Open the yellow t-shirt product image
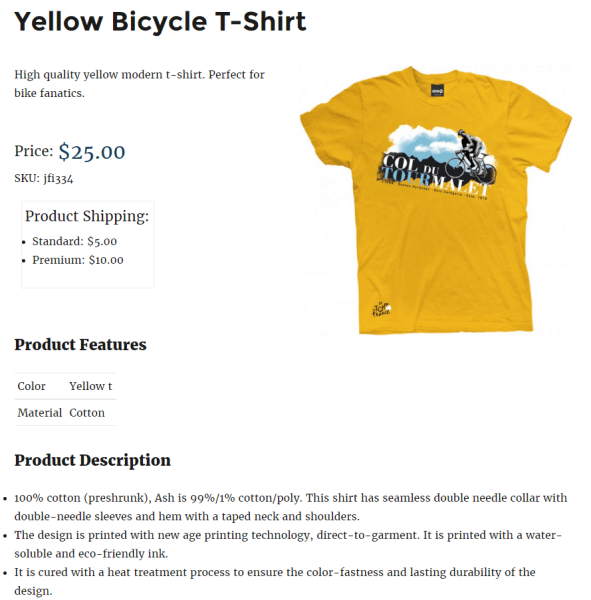The image size is (591, 600). (436, 200)
